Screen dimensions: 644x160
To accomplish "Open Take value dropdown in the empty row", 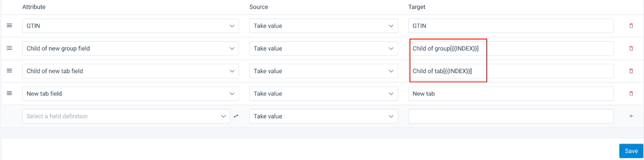I will pyautogui.click(x=323, y=116).
